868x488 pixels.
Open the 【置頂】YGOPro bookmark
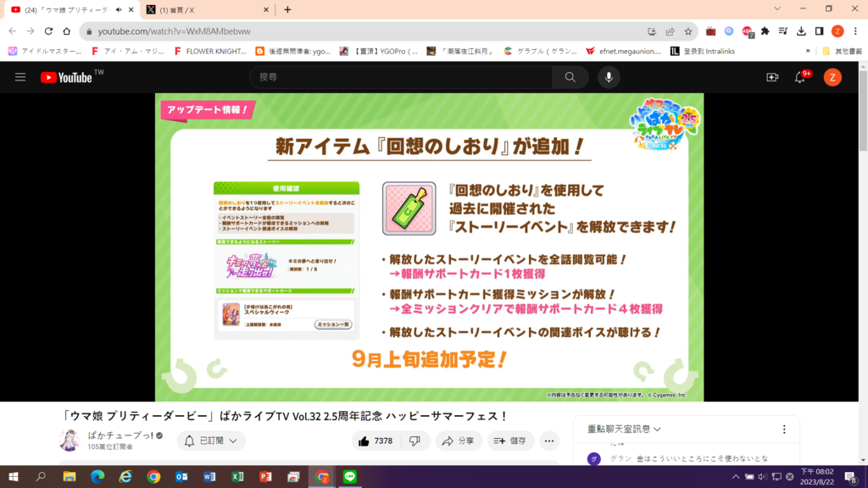(379, 52)
